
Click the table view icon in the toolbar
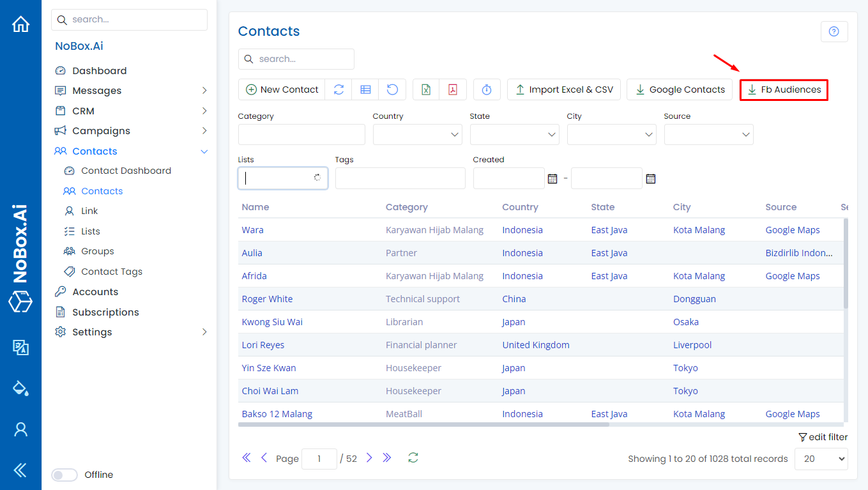[x=365, y=89]
